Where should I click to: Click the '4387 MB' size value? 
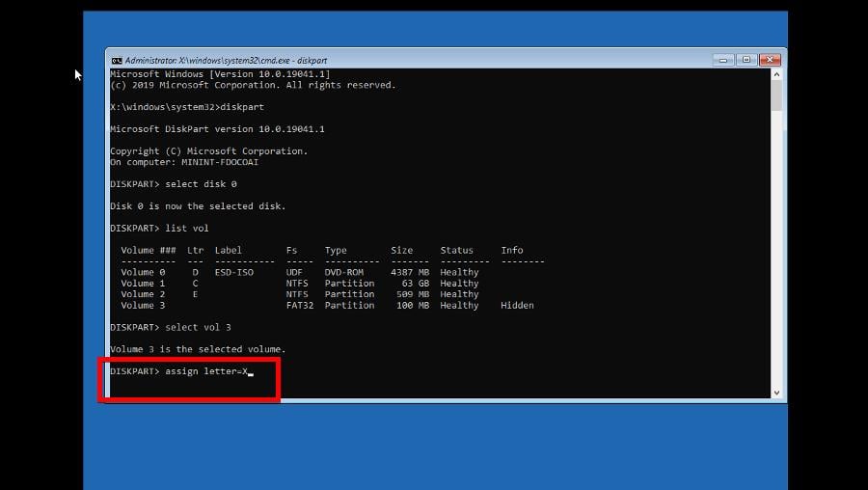pos(410,272)
